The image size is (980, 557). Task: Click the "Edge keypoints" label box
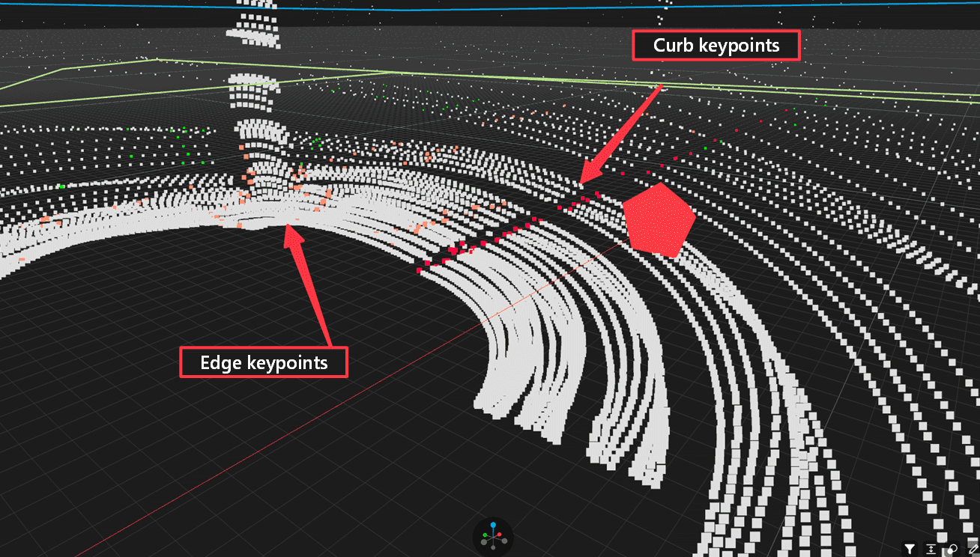[x=264, y=362]
